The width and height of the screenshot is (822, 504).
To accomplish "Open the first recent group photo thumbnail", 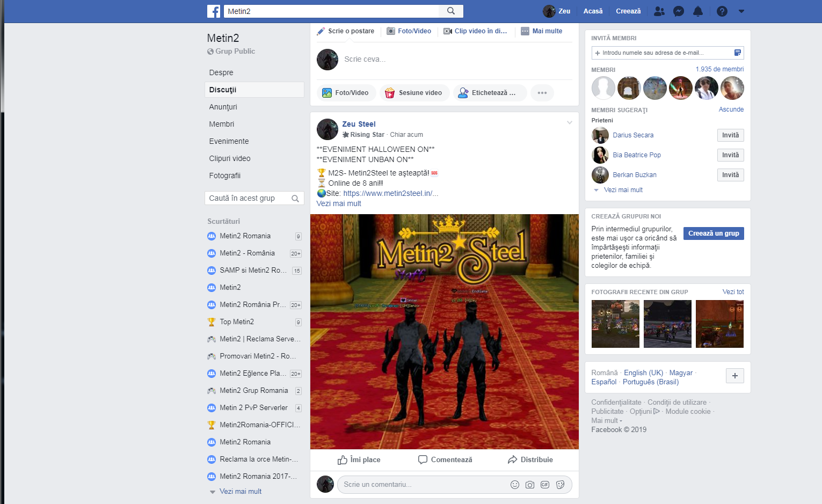I will [615, 324].
